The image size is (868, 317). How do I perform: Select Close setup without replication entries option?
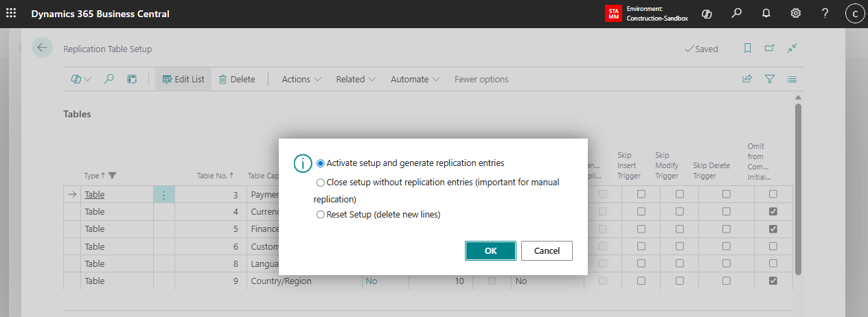pyautogui.click(x=321, y=183)
